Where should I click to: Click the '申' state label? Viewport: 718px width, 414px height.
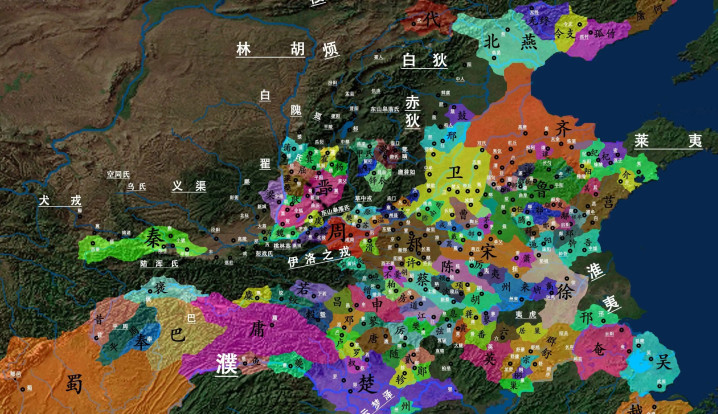(x=378, y=304)
